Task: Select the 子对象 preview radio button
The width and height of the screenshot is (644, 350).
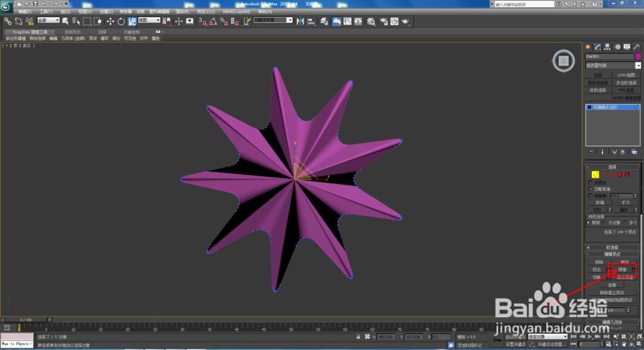Action: click(605, 223)
